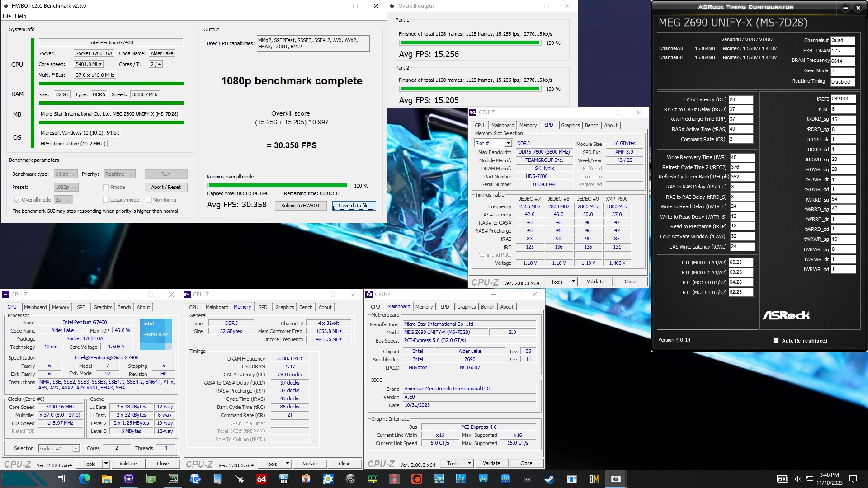868x488 pixels.
Task: Open File Explorer from the taskbar
Action: (x=106, y=479)
